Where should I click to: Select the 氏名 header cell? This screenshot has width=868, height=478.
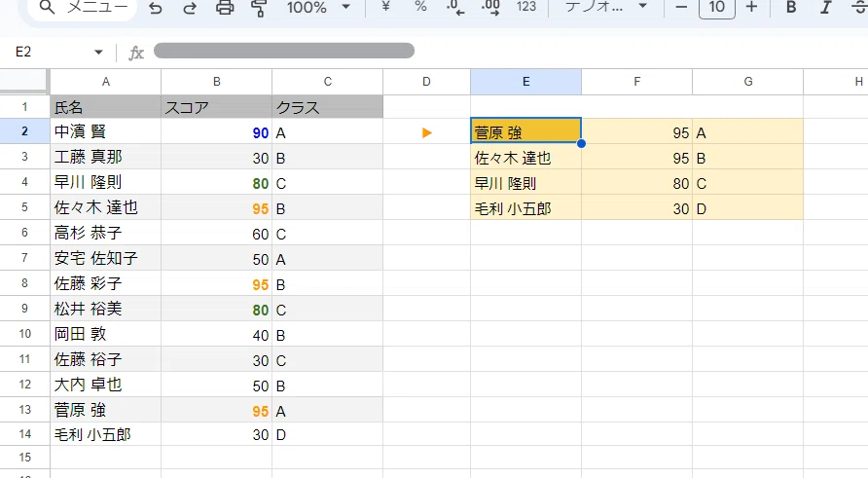pos(106,107)
